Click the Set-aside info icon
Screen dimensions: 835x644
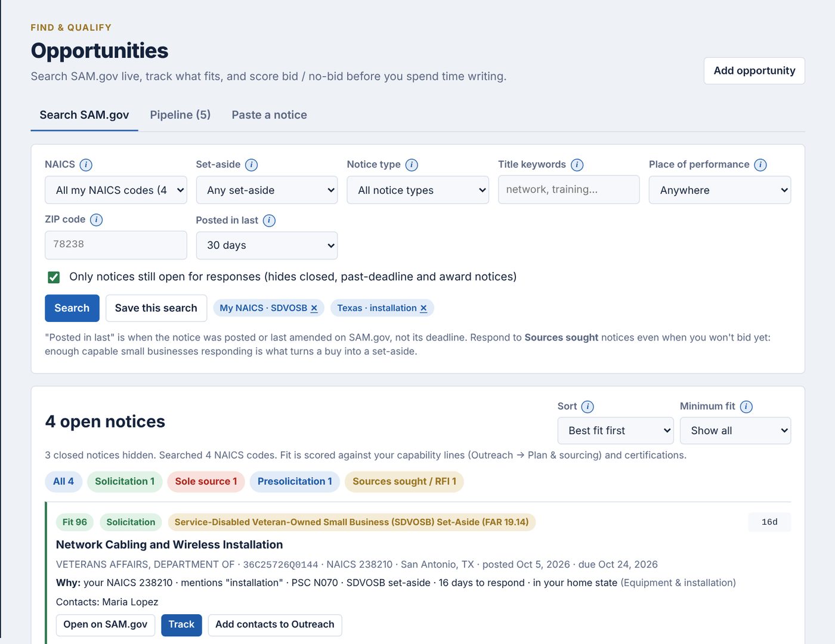click(x=252, y=165)
